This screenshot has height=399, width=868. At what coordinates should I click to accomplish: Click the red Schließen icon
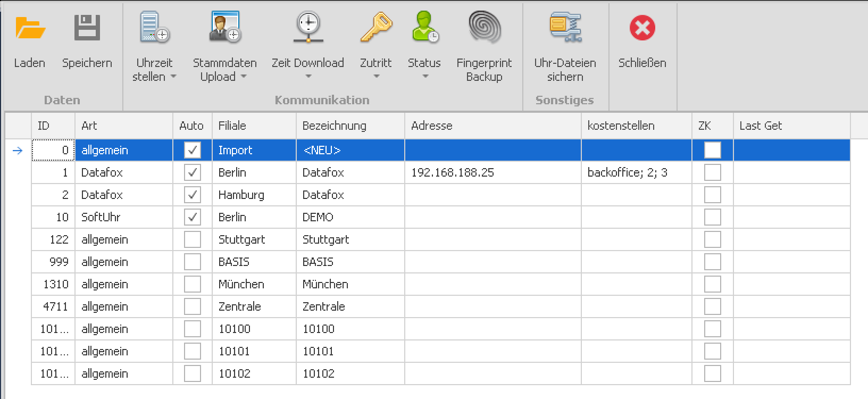tap(642, 28)
